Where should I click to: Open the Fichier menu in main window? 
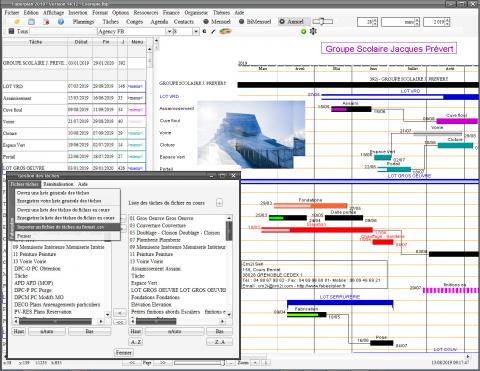click(12, 12)
